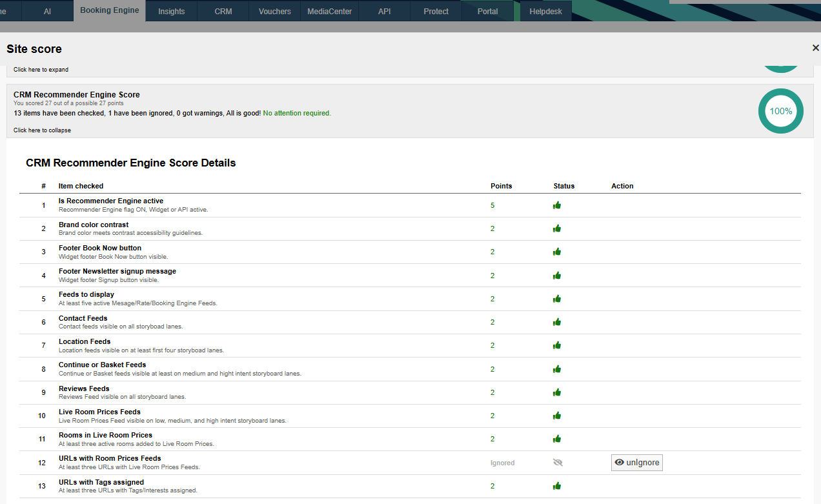
Task: Click CRM Recommender Engine Score heading
Action: (x=77, y=95)
